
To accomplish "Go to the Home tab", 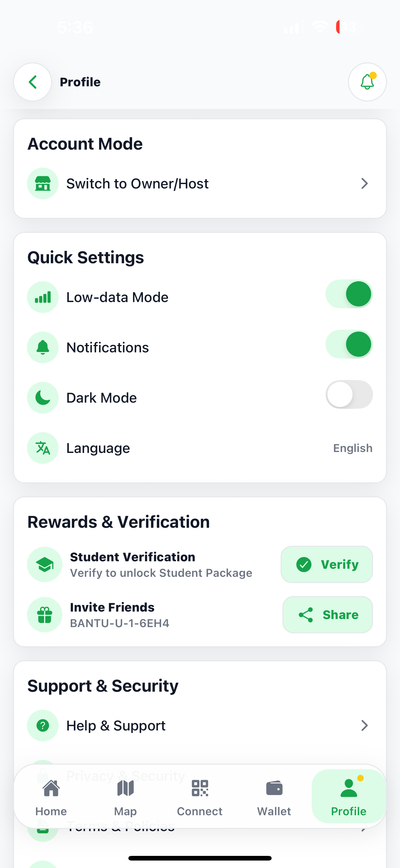I will pyautogui.click(x=51, y=797).
